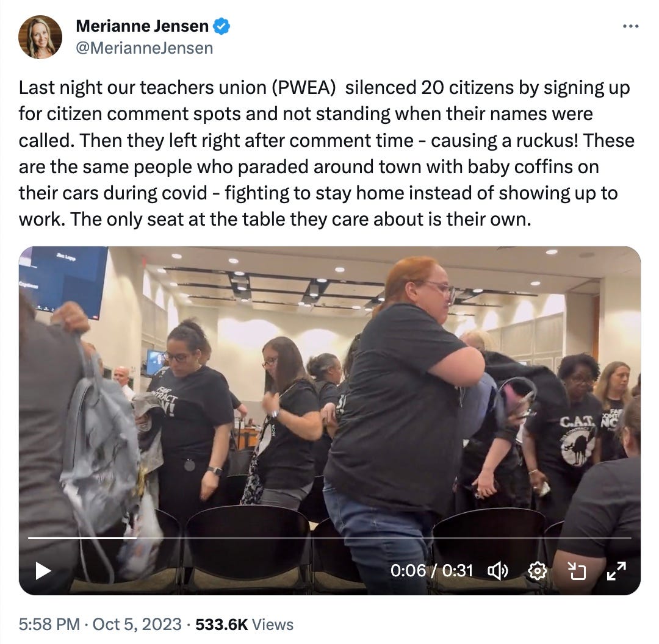659x644 pixels.
Task: View the 533.6K Views count
Action: tap(244, 624)
